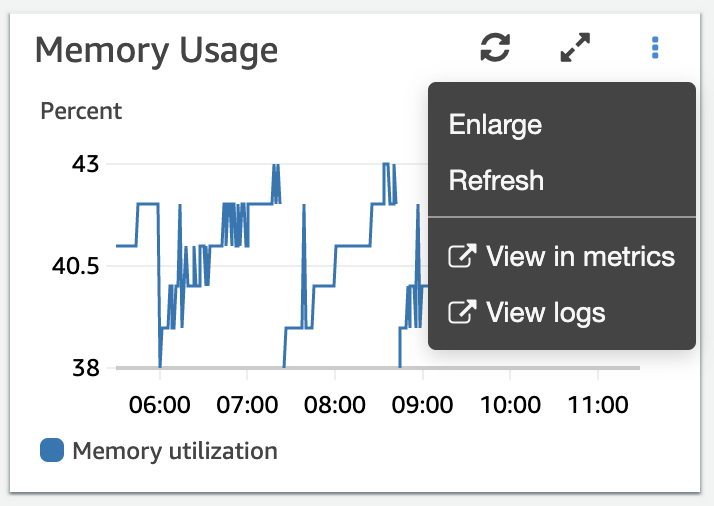Click the 10:00 time axis label

point(510,405)
